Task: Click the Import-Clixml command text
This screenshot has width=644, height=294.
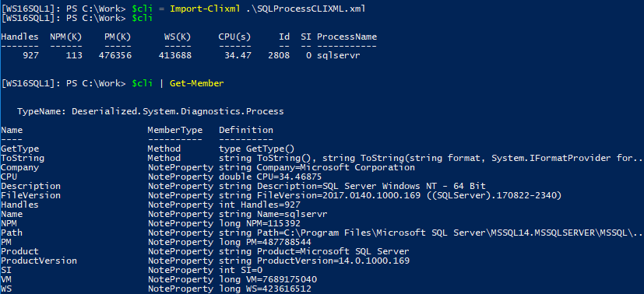Action: [x=205, y=9]
